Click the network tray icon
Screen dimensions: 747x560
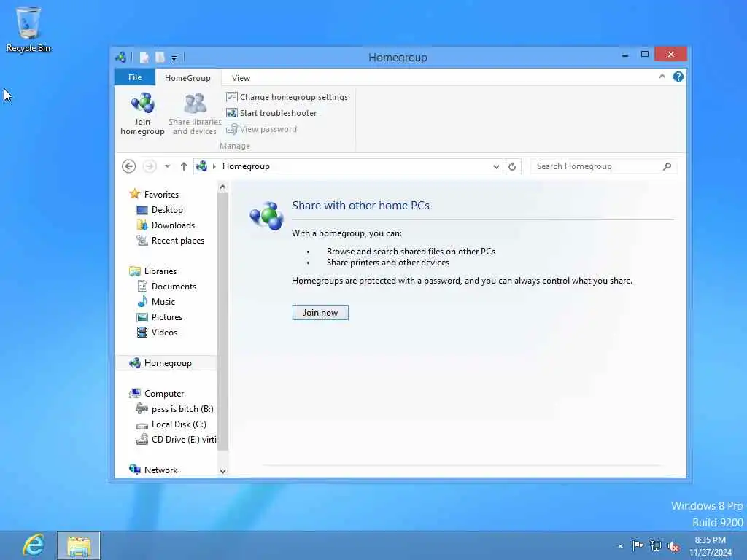(x=656, y=545)
